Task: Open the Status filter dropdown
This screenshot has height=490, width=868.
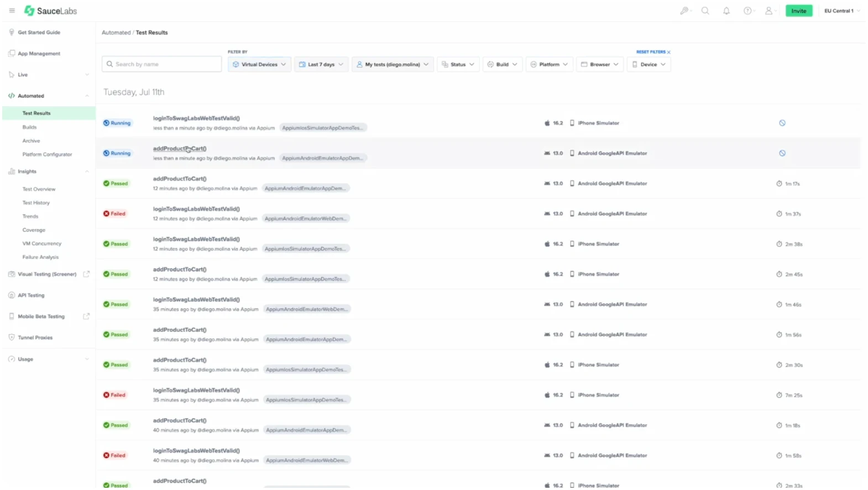Action: click(x=458, y=64)
